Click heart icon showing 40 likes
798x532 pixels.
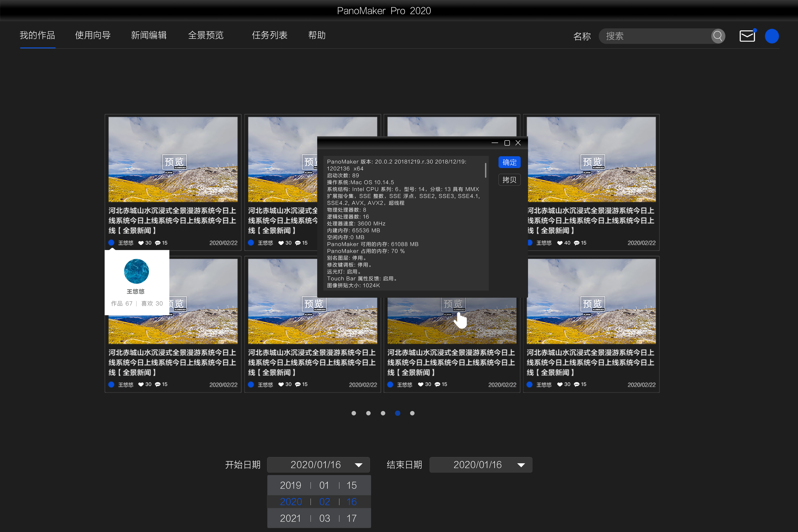(x=560, y=243)
